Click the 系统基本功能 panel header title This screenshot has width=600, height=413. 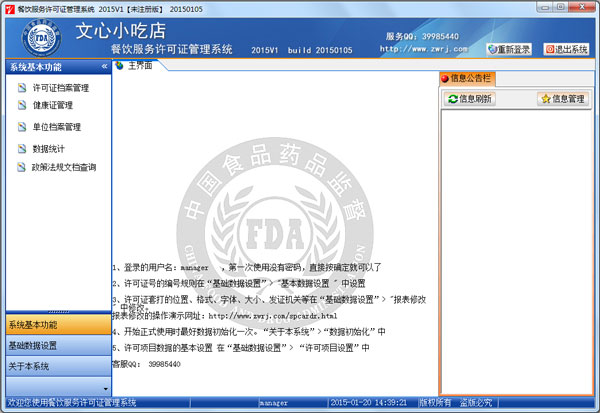[x=36, y=67]
